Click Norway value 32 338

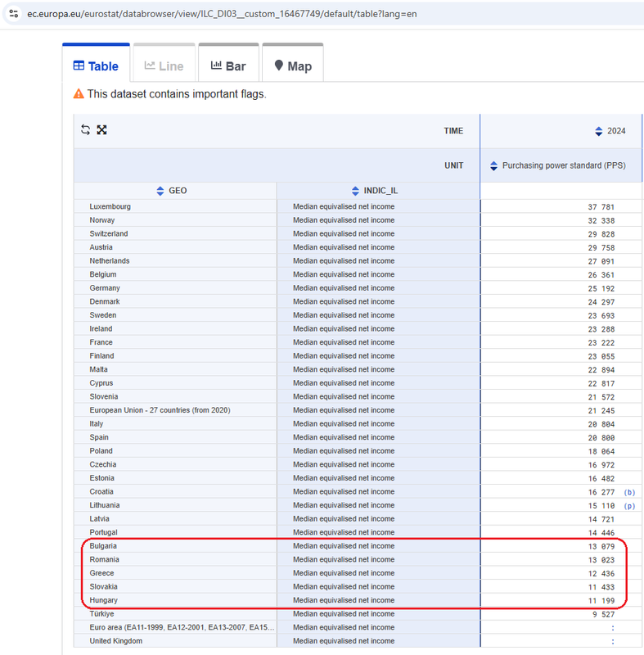tap(601, 220)
